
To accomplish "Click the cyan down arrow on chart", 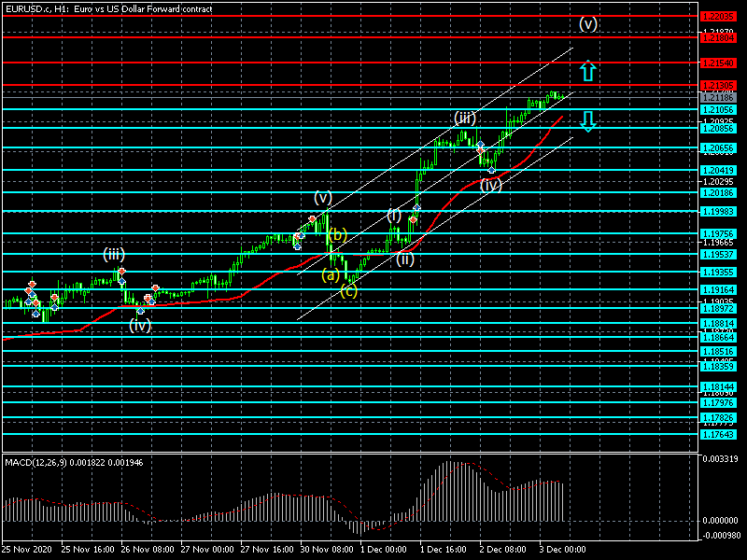I will click(586, 120).
